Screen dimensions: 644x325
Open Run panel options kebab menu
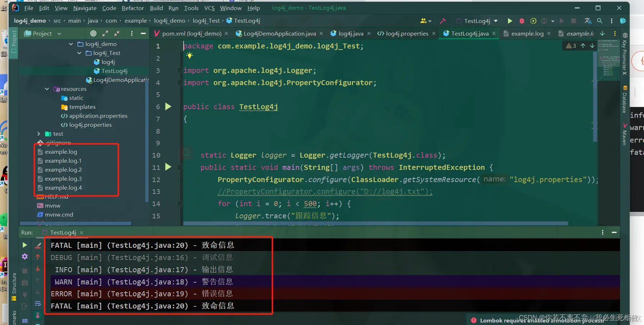(x=603, y=232)
